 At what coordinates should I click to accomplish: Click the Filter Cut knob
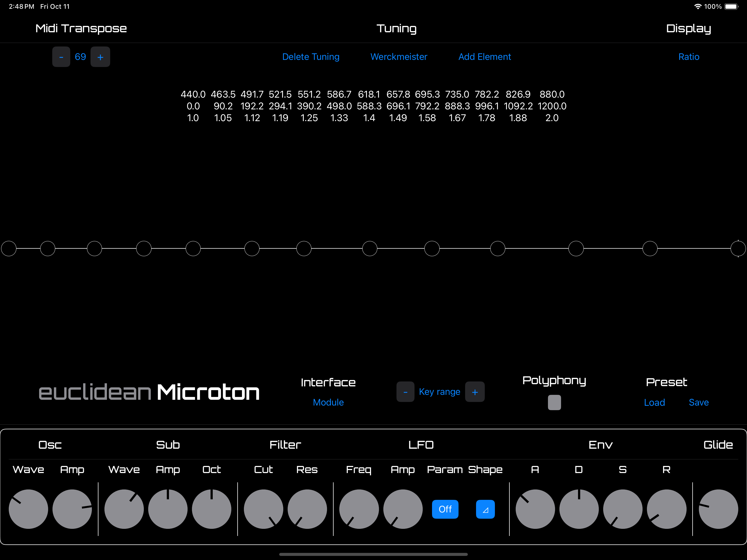pyautogui.click(x=263, y=509)
